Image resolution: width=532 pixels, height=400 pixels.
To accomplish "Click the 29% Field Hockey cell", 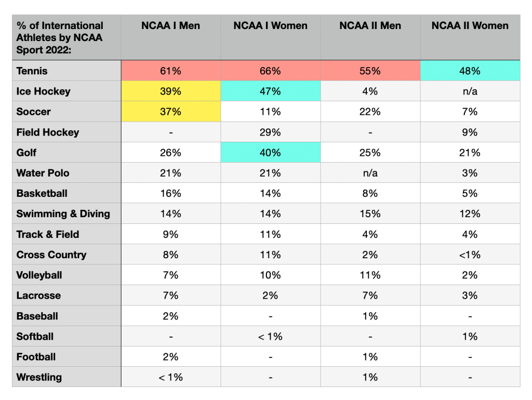I will [x=270, y=132].
